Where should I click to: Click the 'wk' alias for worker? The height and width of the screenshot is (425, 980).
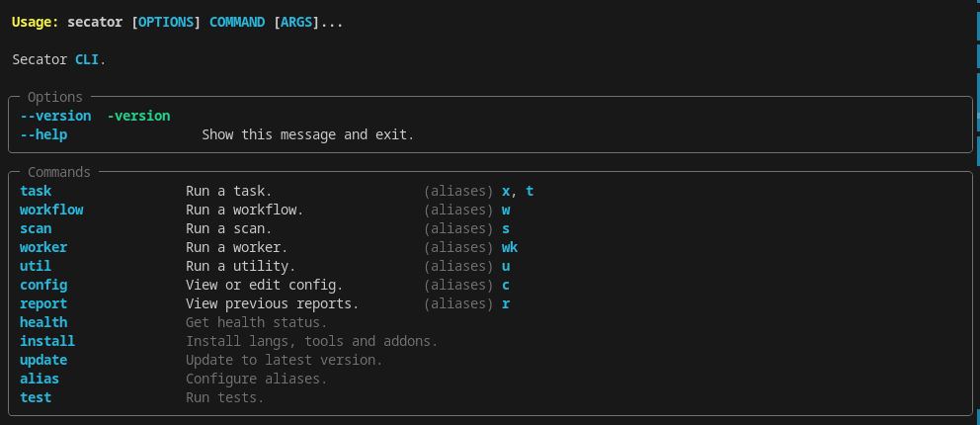(x=510, y=247)
